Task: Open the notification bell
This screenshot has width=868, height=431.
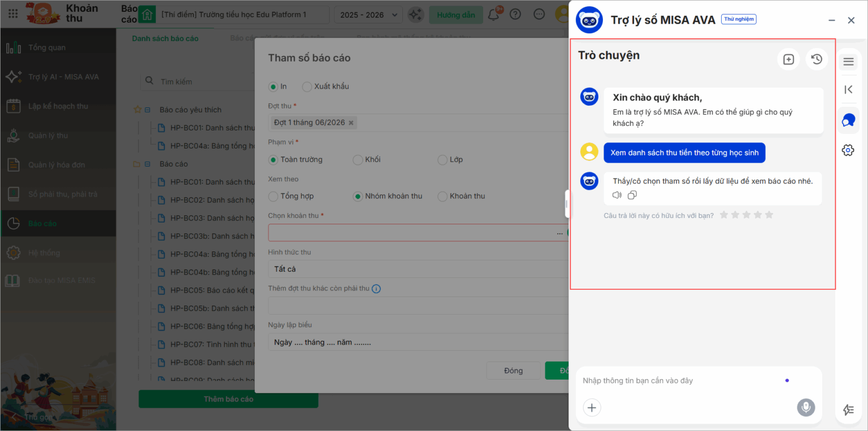Action: pyautogui.click(x=493, y=15)
